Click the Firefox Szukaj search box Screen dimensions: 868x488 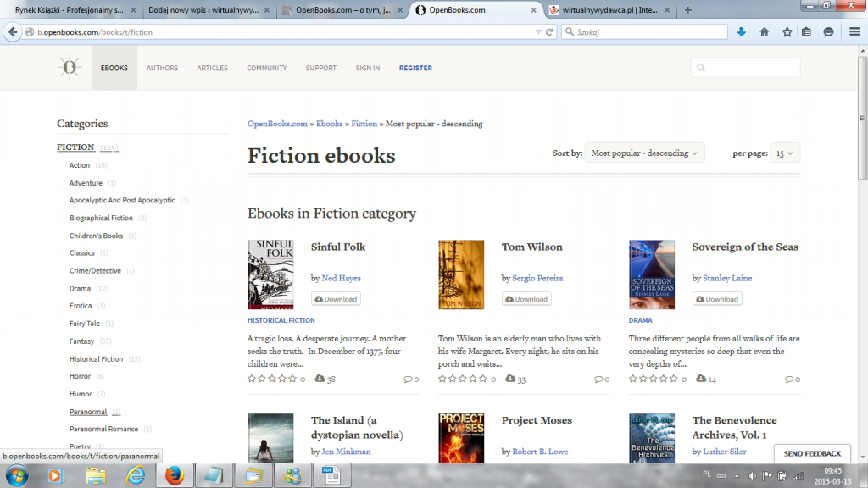(x=644, y=32)
